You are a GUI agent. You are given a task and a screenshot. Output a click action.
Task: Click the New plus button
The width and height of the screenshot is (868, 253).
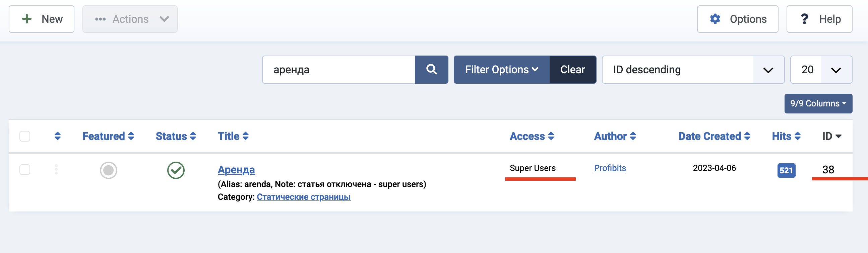coord(42,19)
